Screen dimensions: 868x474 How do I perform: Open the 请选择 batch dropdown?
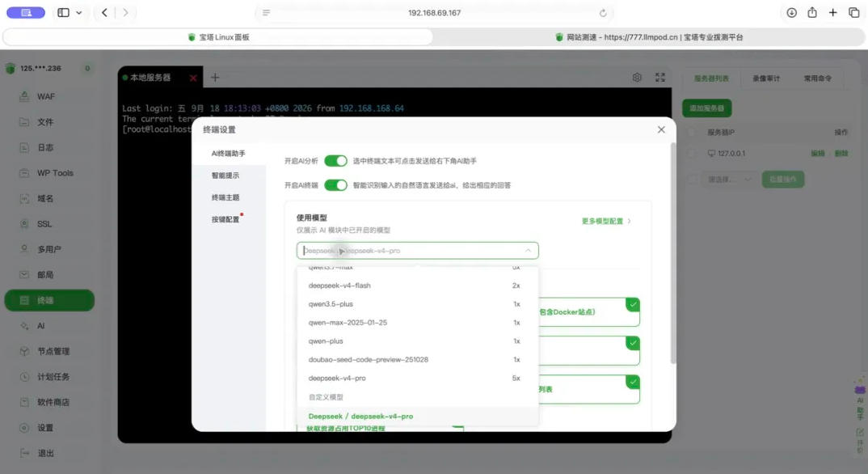click(729, 180)
